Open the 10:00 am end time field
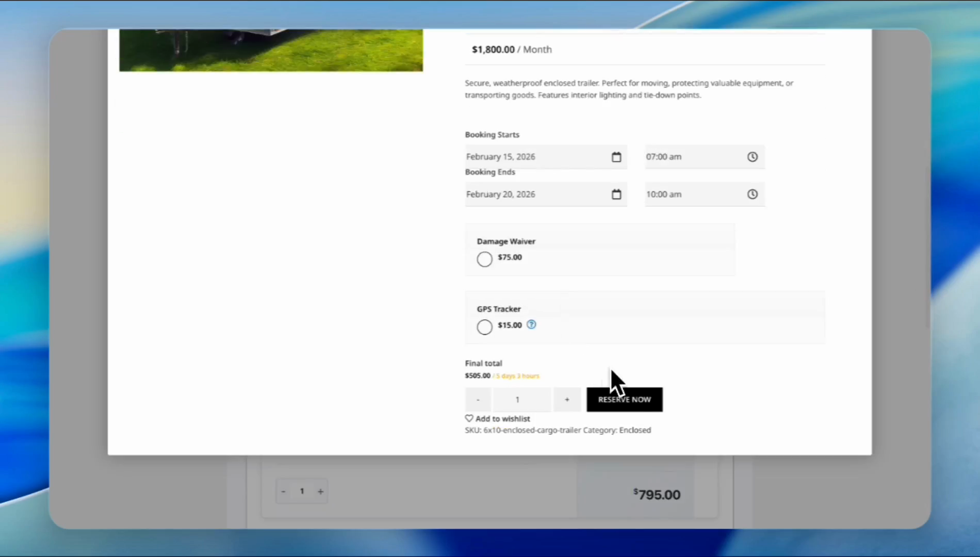980x557 pixels. 691,194
